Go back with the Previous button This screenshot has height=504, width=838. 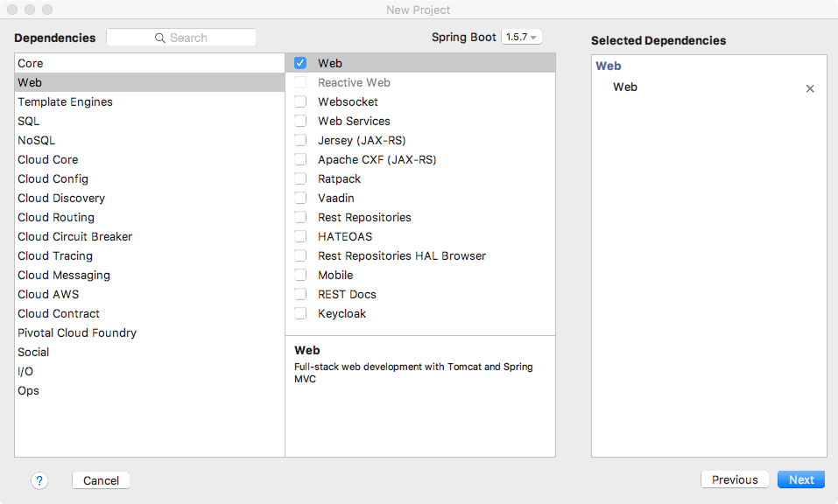click(x=735, y=479)
